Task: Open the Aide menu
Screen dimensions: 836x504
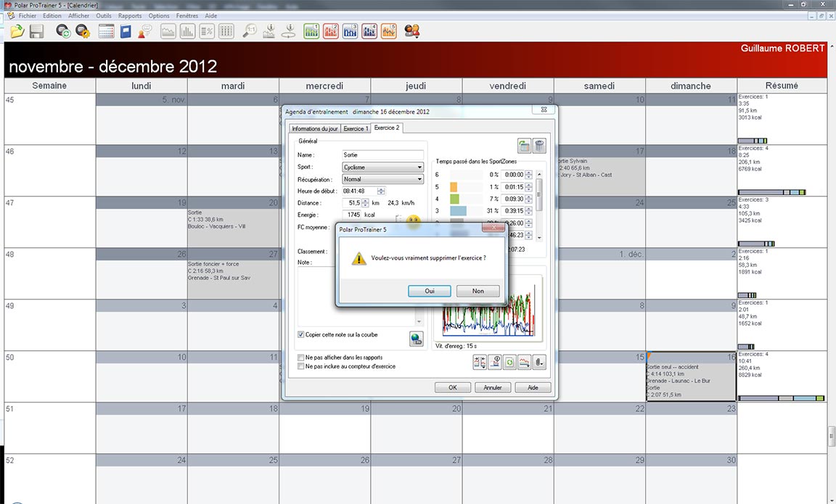Action: point(211,16)
